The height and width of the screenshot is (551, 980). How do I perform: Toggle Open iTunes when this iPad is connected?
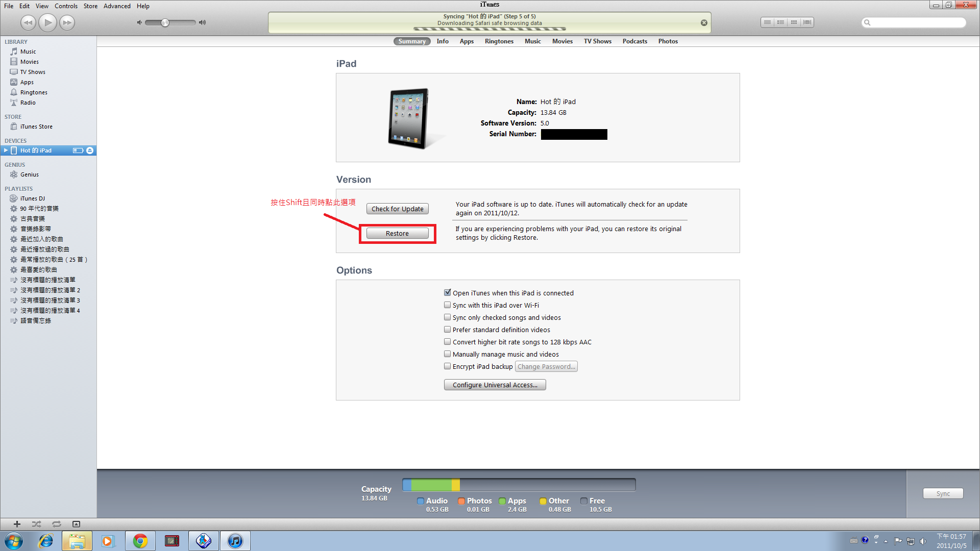click(x=448, y=293)
